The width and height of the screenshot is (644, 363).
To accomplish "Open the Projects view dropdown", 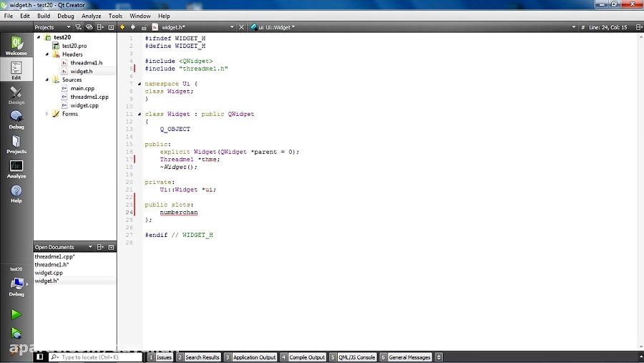I will (68, 27).
